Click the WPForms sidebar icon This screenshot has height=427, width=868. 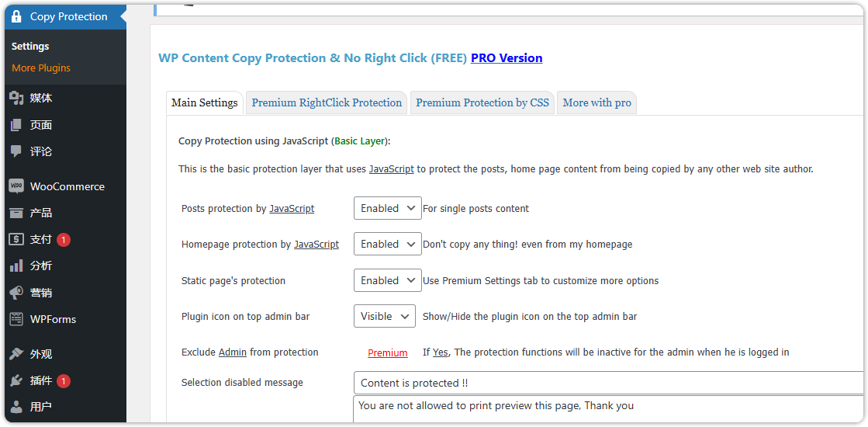coord(16,319)
